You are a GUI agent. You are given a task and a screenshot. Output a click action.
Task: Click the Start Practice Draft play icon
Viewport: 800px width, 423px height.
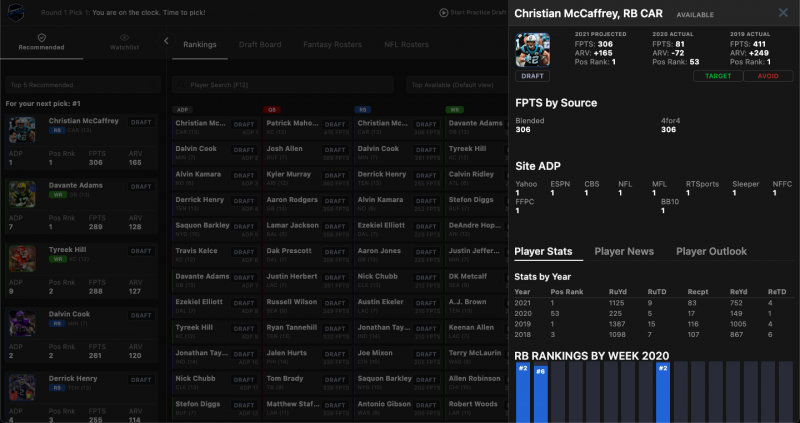coord(443,12)
